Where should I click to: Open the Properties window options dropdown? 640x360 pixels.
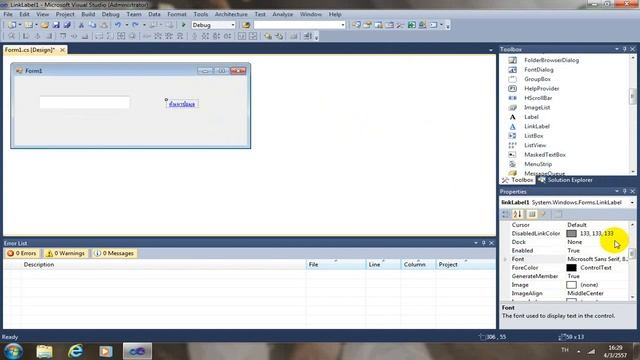coord(617,191)
